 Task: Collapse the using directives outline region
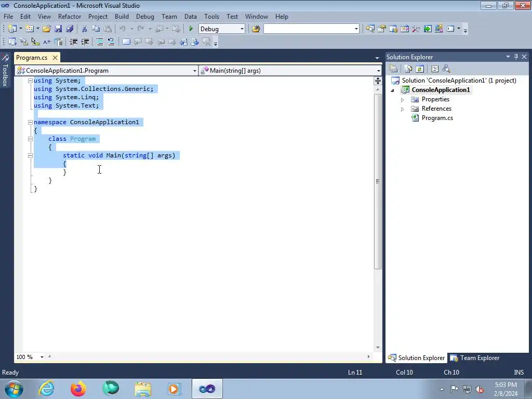pyautogui.click(x=30, y=81)
